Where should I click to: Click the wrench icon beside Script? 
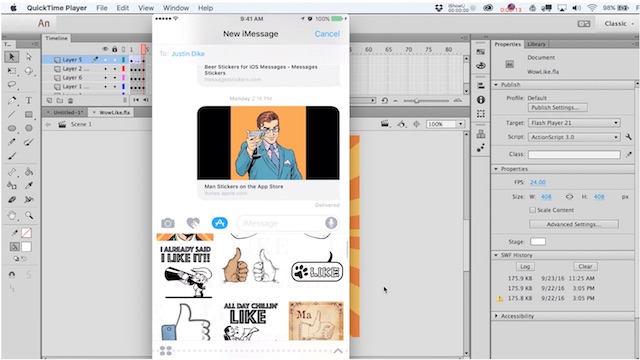tap(629, 137)
